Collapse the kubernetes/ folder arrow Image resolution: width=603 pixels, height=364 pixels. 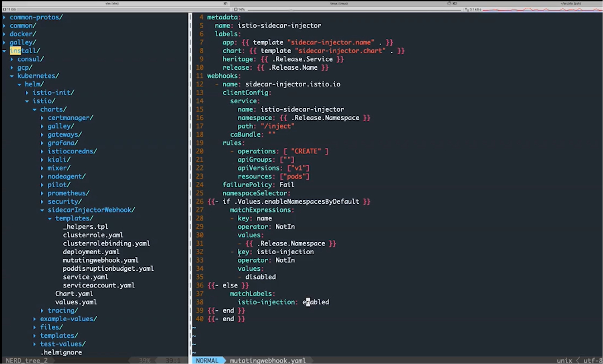coord(12,76)
